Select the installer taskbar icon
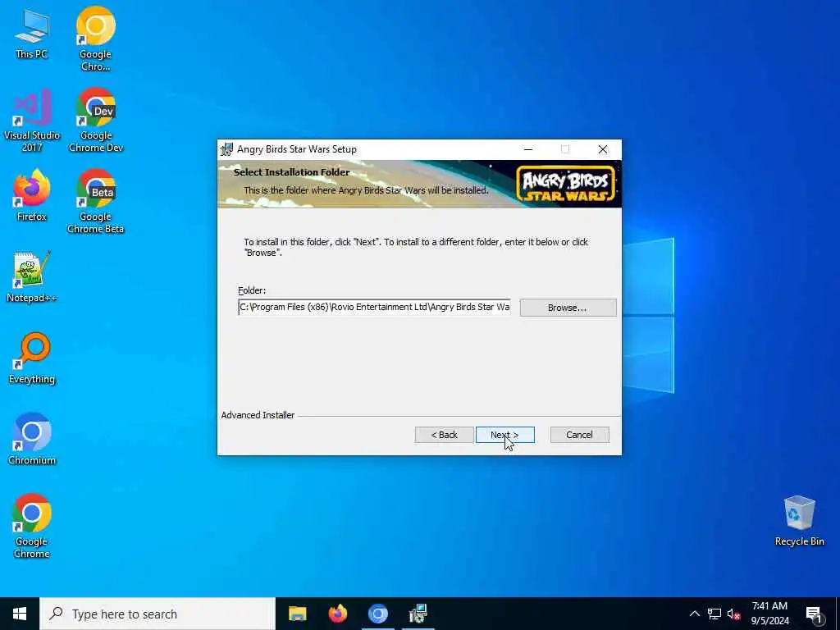Screen dimensions: 840x630 pyautogui.click(x=418, y=614)
